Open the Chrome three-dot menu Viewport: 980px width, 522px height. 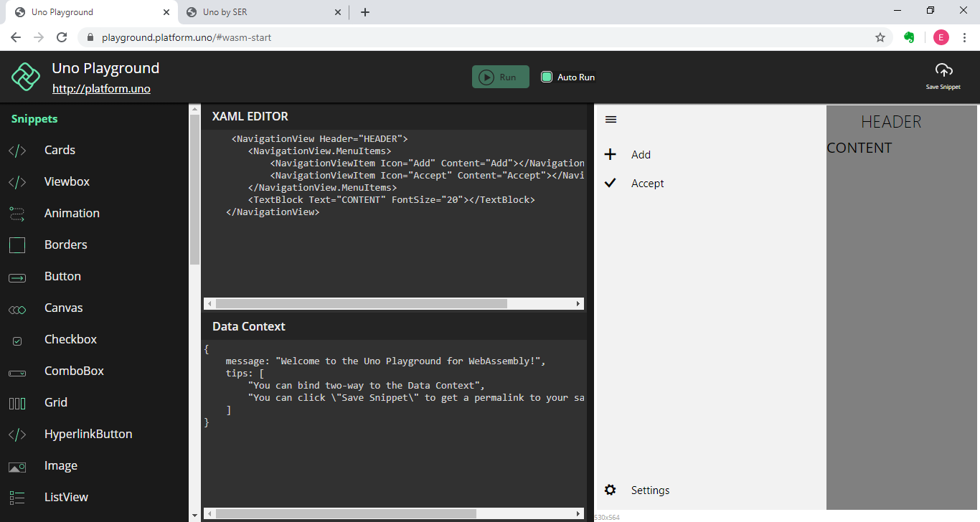965,37
